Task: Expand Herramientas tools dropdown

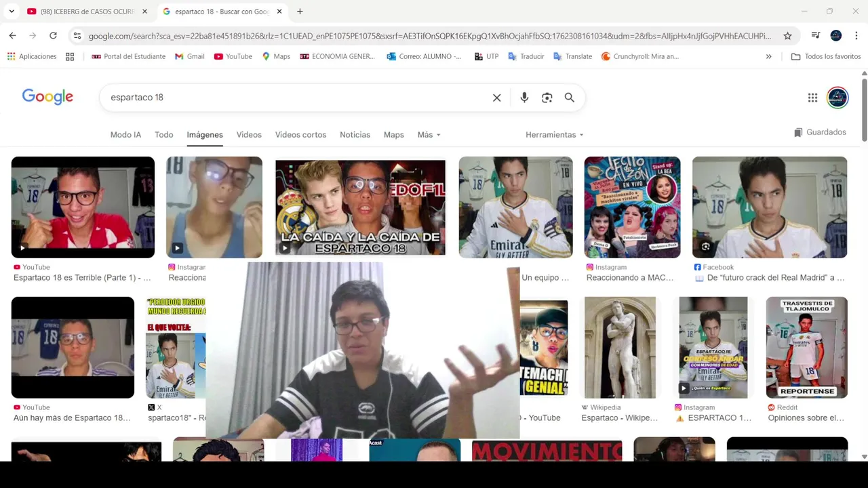Action: tap(554, 135)
